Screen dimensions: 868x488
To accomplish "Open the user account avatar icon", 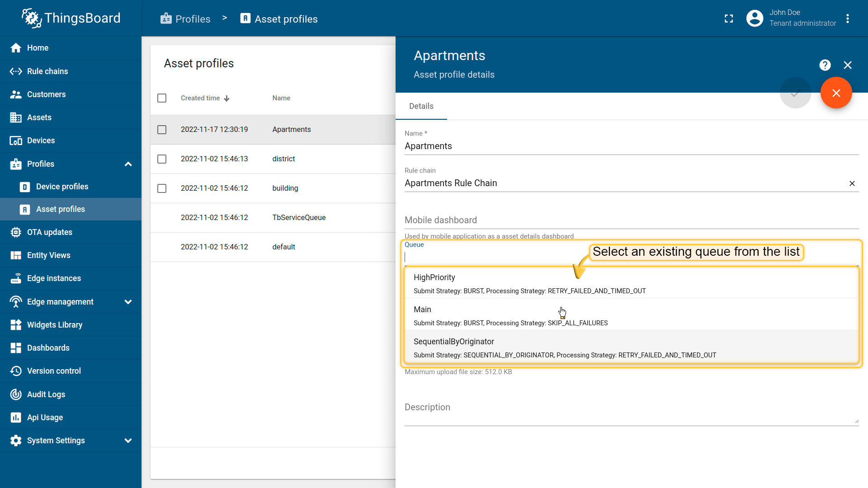I will click(x=755, y=19).
